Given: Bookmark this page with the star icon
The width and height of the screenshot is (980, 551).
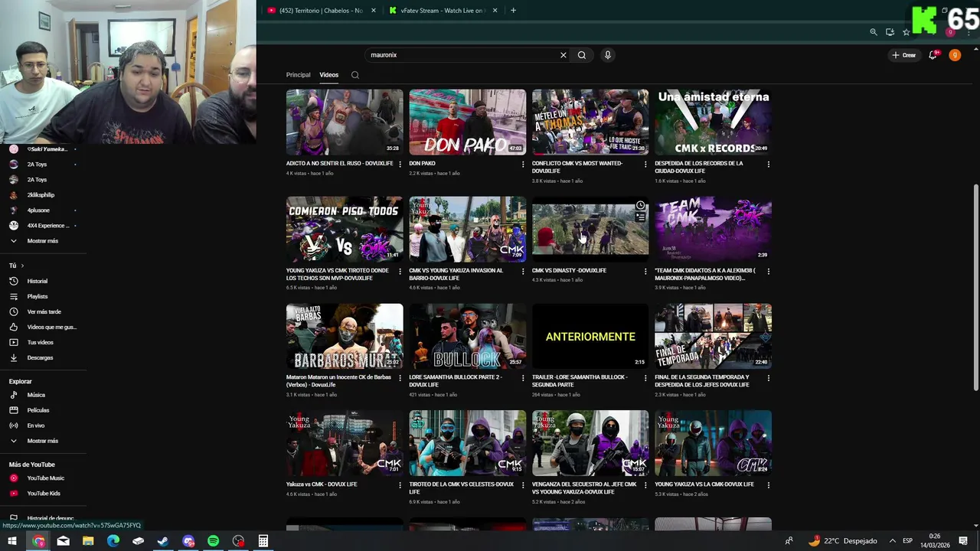Looking at the screenshot, I should (906, 32).
